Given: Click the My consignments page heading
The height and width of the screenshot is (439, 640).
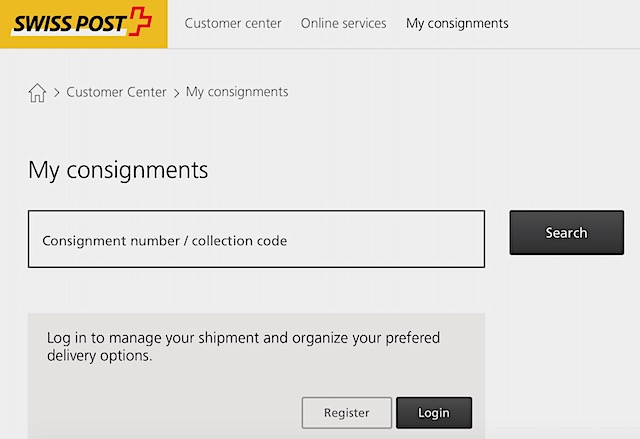Looking at the screenshot, I should click(x=118, y=170).
